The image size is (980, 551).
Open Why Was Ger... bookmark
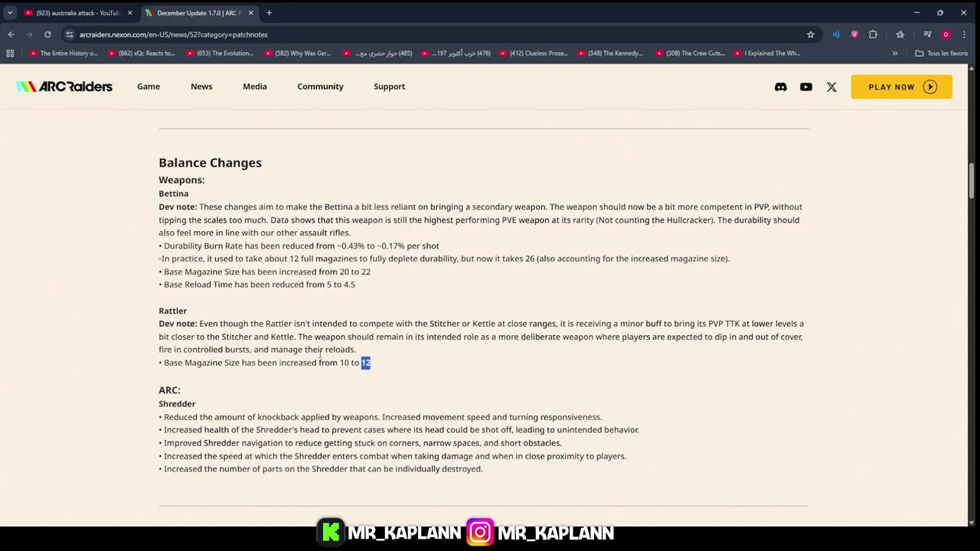[298, 54]
